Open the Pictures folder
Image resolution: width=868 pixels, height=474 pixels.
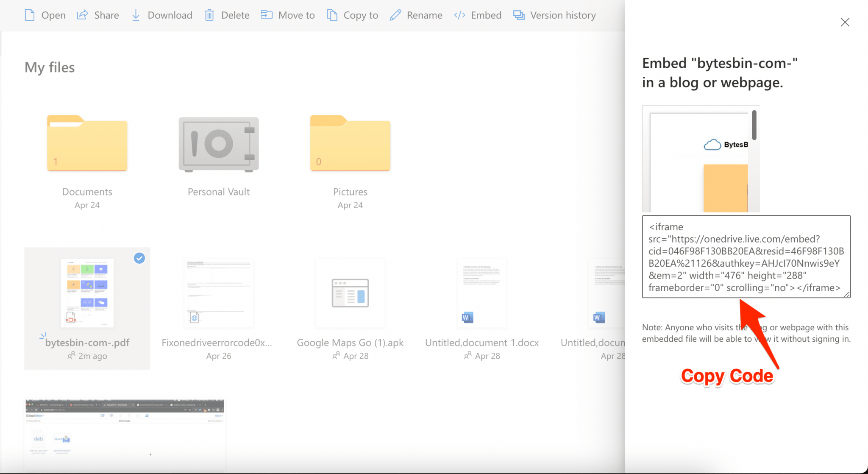(x=350, y=143)
